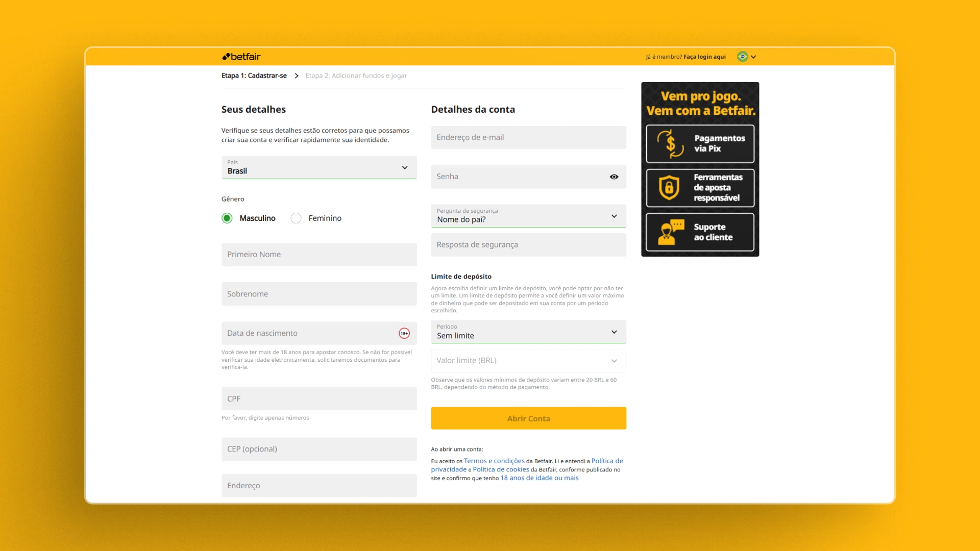Expand the language chevron beside the flag

pos(753,57)
